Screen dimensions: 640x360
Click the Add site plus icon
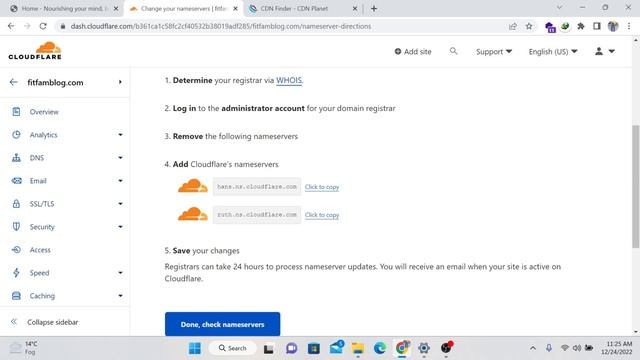pyautogui.click(x=398, y=51)
